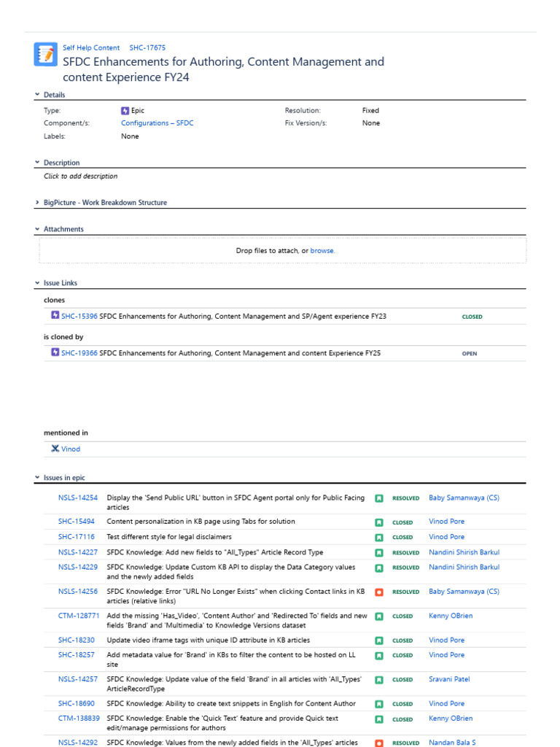
Task: Click assignee Sravani Patel
Action: (449, 679)
